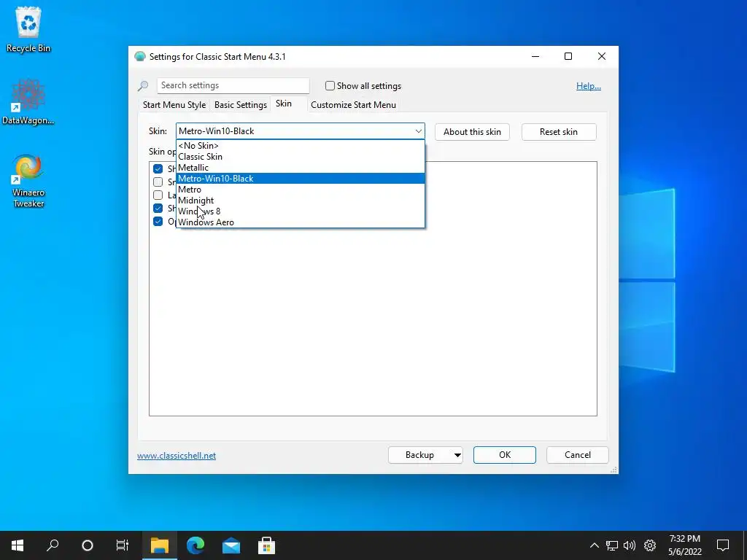Click the network tray icon

612,545
